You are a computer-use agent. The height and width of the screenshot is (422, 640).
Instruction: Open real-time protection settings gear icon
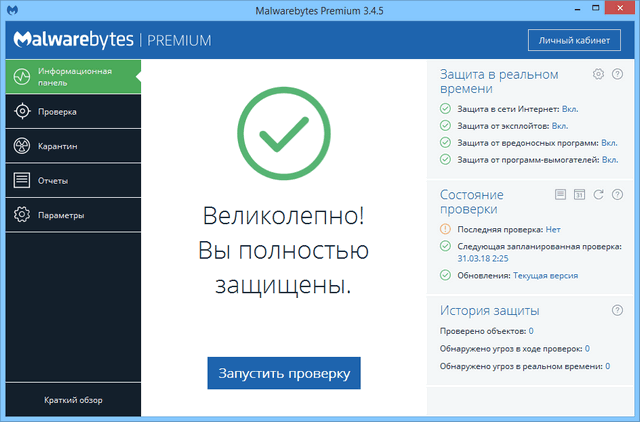click(x=598, y=74)
